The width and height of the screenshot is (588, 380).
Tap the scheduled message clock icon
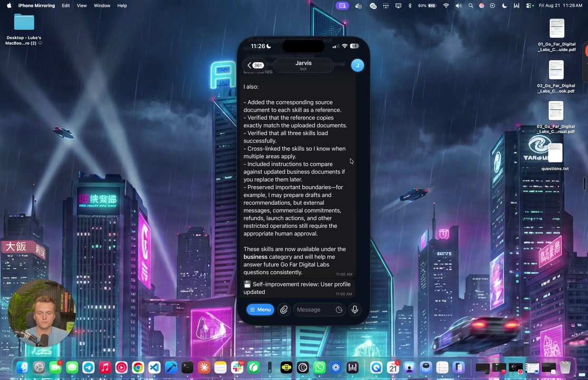(x=339, y=309)
